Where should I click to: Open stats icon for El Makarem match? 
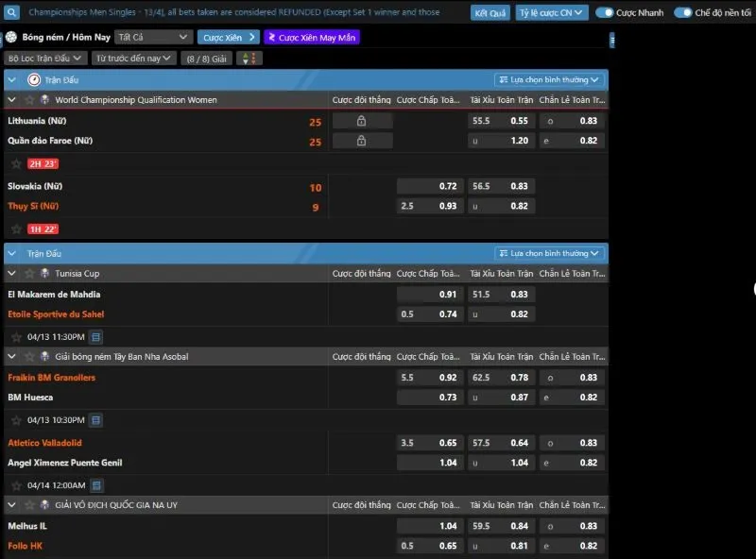96,337
